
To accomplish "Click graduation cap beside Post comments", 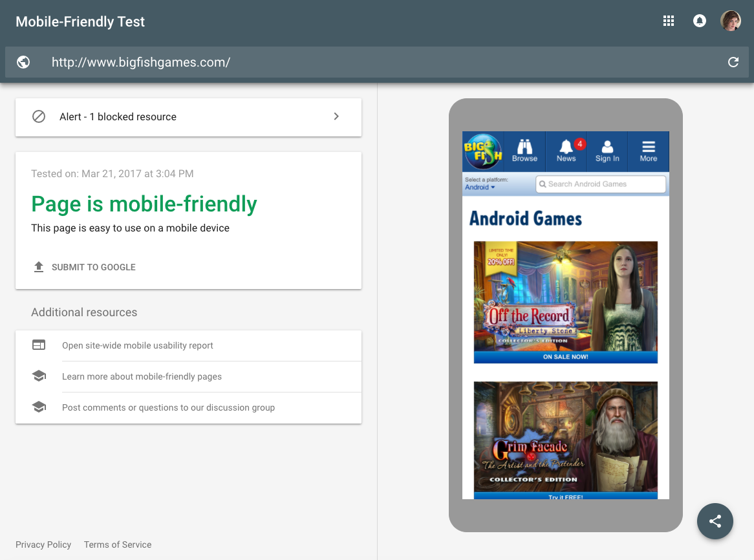I will (x=39, y=407).
